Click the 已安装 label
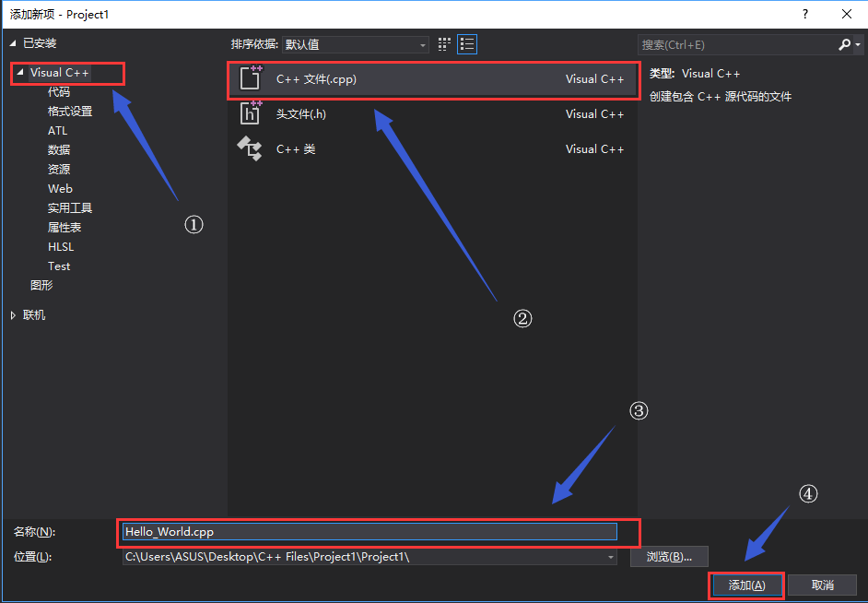Viewport: 868px width, 603px height. click(x=40, y=43)
